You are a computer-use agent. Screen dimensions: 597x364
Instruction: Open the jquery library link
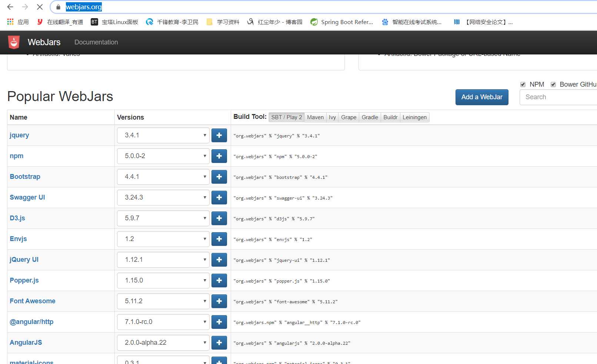point(19,135)
